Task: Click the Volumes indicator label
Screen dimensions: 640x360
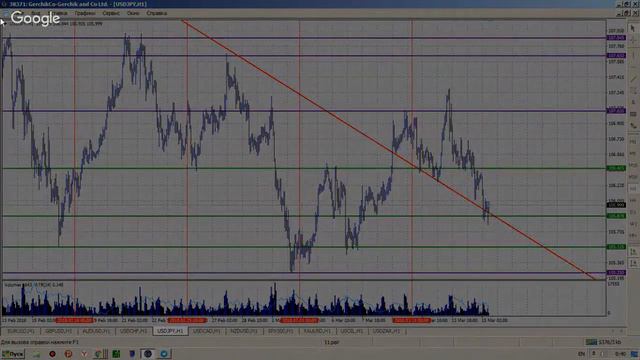Action: point(34,284)
